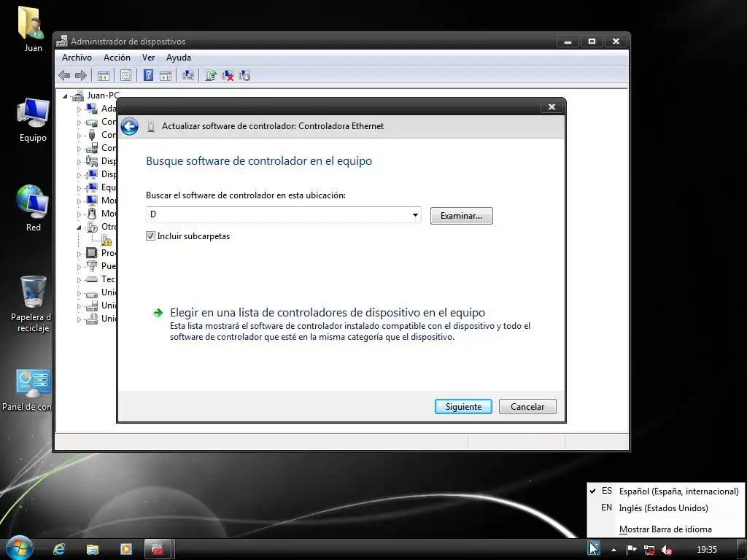Launch Windows Media Player from the taskbar
The width and height of the screenshot is (747, 560).
pos(125,550)
